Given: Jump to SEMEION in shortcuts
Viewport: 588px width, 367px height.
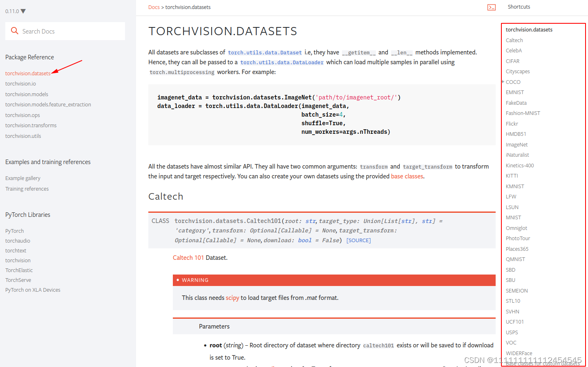Looking at the screenshot, I should point(517,291).
